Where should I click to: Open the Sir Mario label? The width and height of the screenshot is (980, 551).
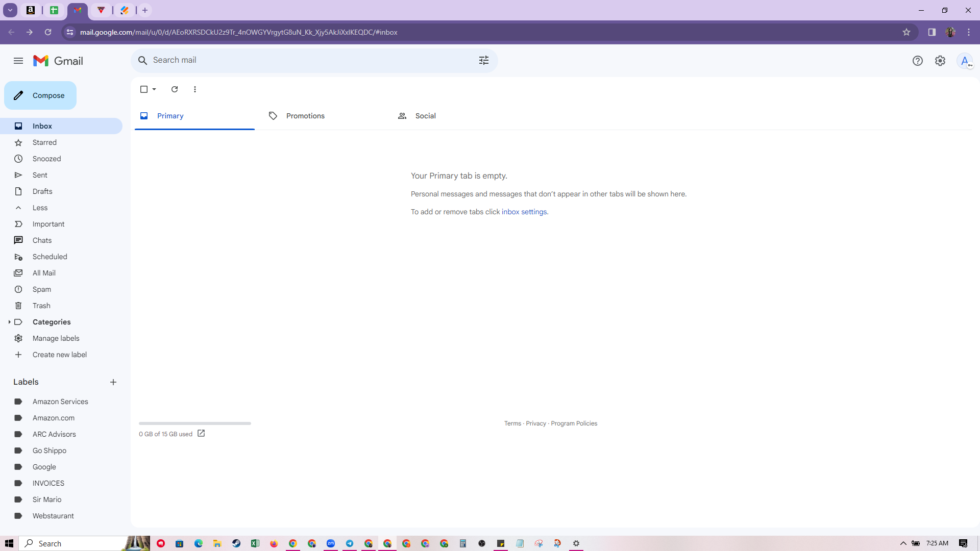click(x=61, y=499)
